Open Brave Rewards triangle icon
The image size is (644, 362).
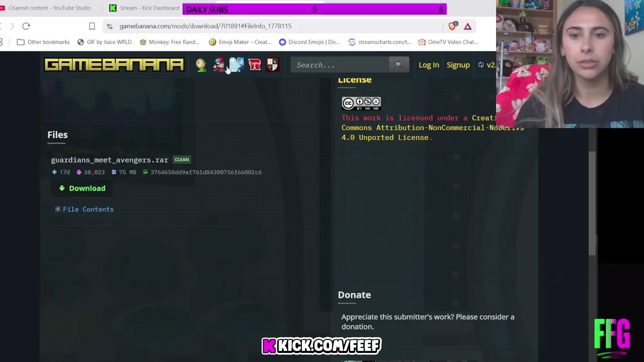point(468,26)
